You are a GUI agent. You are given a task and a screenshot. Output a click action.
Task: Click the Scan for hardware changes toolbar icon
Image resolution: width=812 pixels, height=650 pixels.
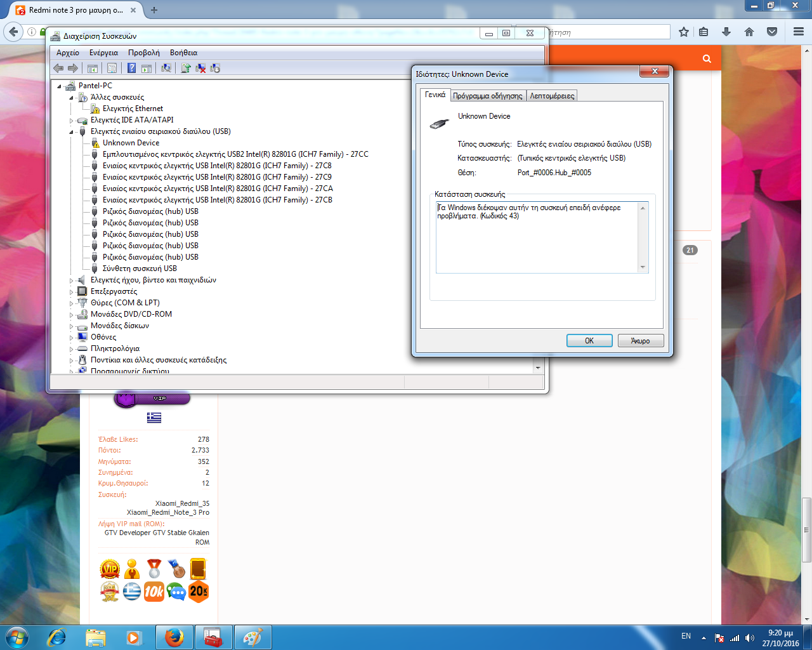pyautogui.click(x=166, y=69)
